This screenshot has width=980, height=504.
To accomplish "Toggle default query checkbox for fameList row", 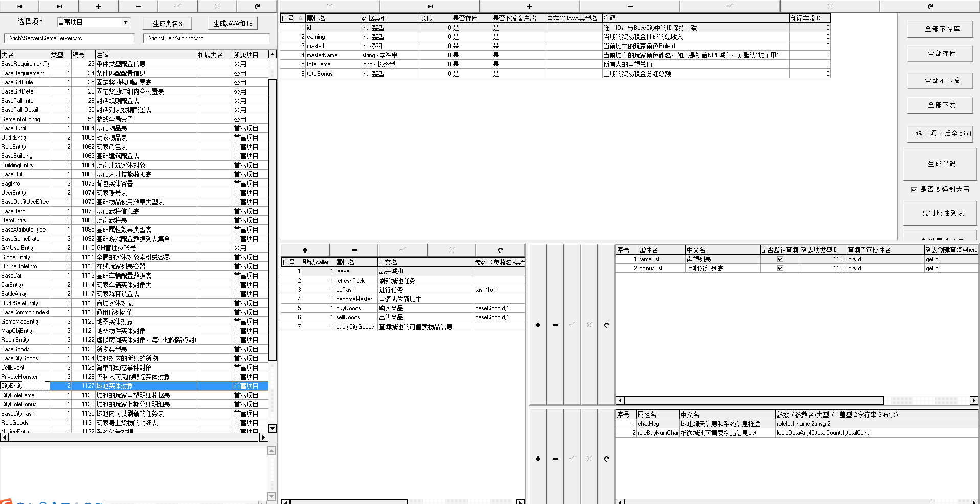I will (780, 259).
